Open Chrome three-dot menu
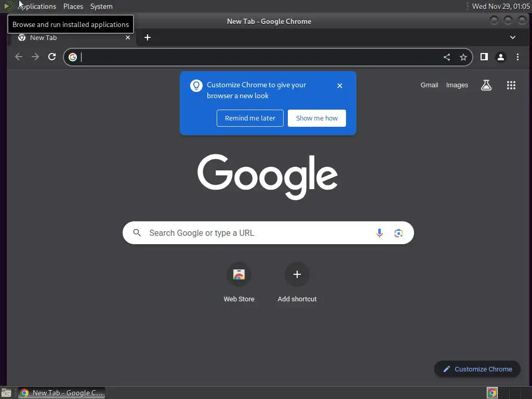The height and width of the screenshot is (399, 532). pyautogui.click(x=517, y=57)
